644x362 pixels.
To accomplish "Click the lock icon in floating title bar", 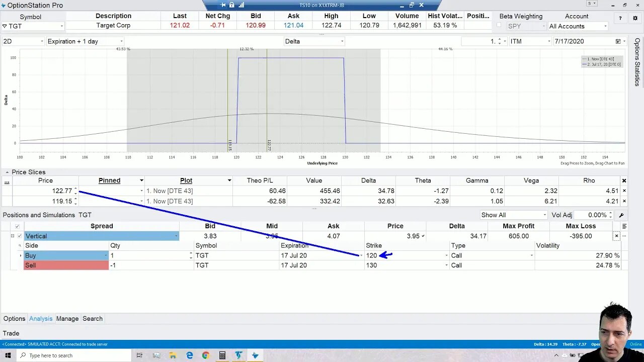I will (232, 5).
